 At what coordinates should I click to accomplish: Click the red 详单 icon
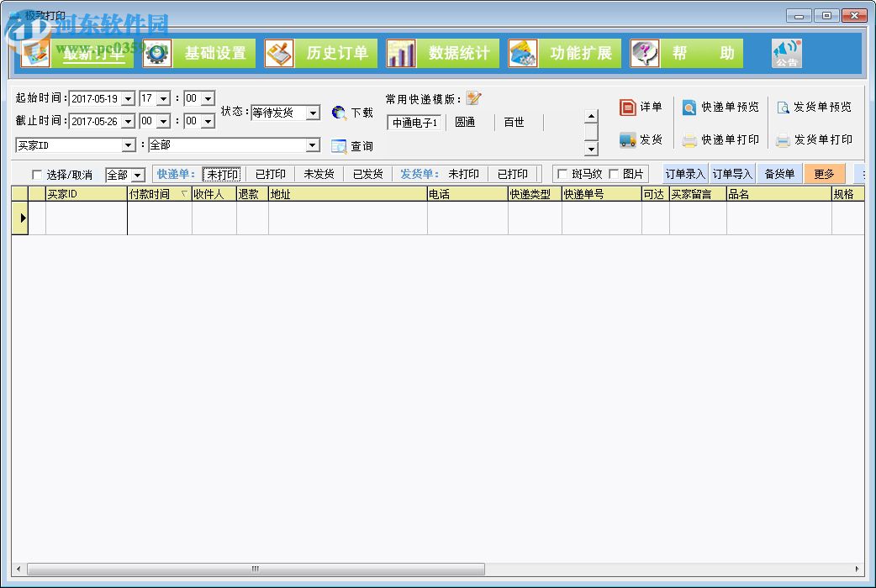[x=627, y=107]
